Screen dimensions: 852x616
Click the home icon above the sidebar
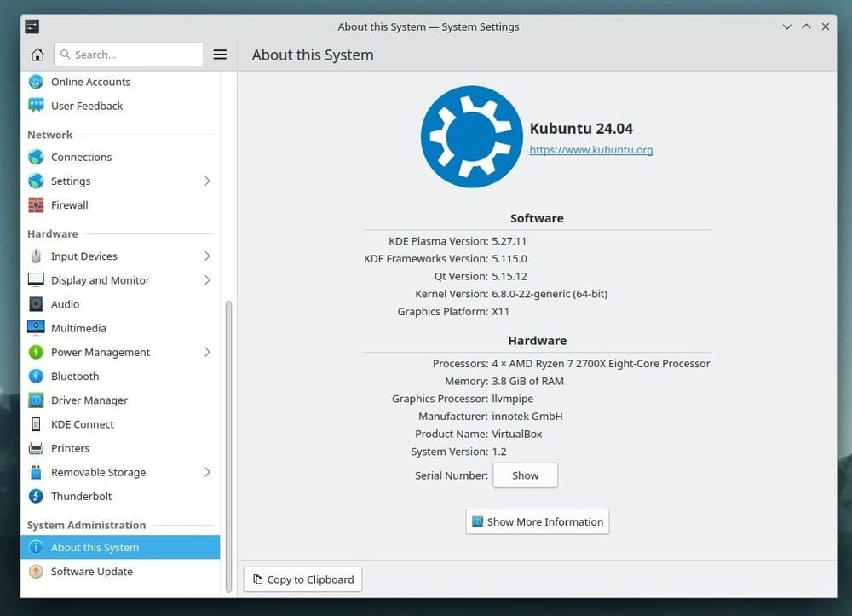click(37, 54)
